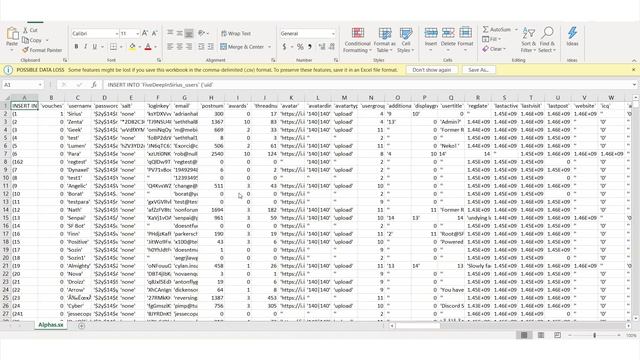The width and height of the screenshot is (640, 360).
Task: Click the Fill button in Editing
Action: tap(491, 39)
